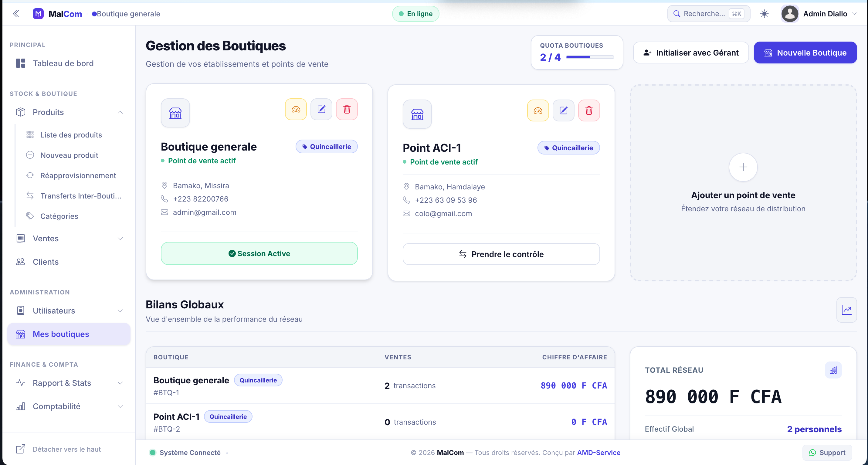
Task: Click the Recherche search field
Action: tap(709, 13)
